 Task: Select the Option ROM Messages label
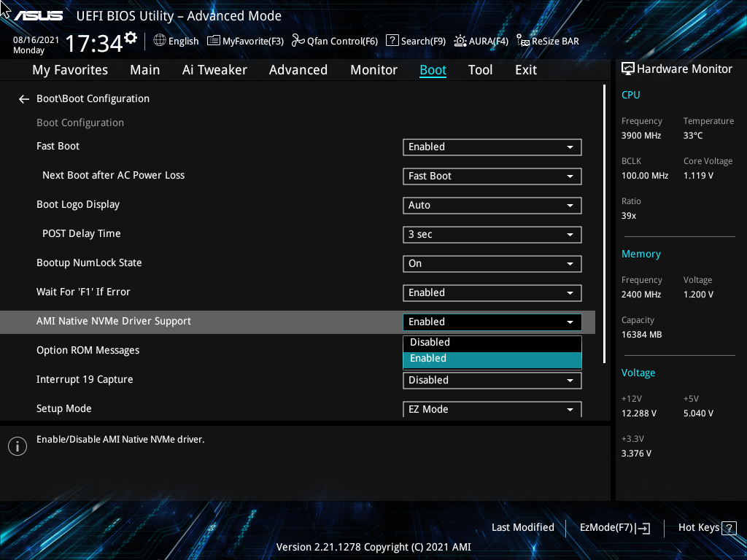tap(88, 351)
